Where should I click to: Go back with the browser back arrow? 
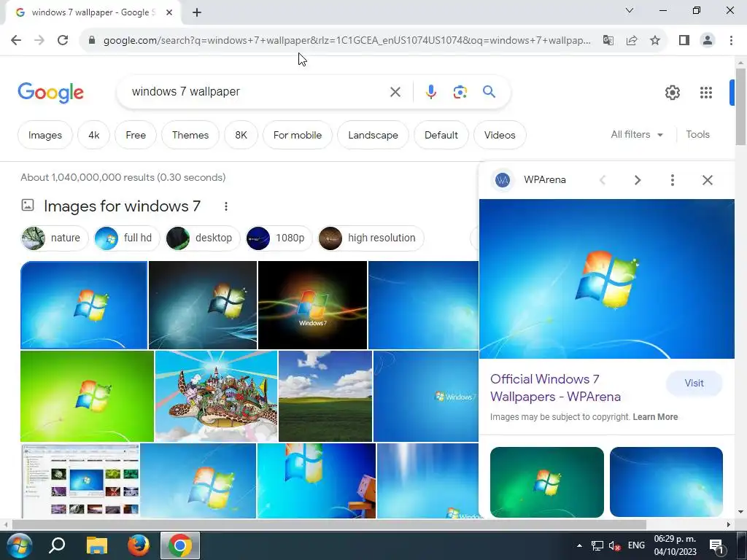[16, 41]
